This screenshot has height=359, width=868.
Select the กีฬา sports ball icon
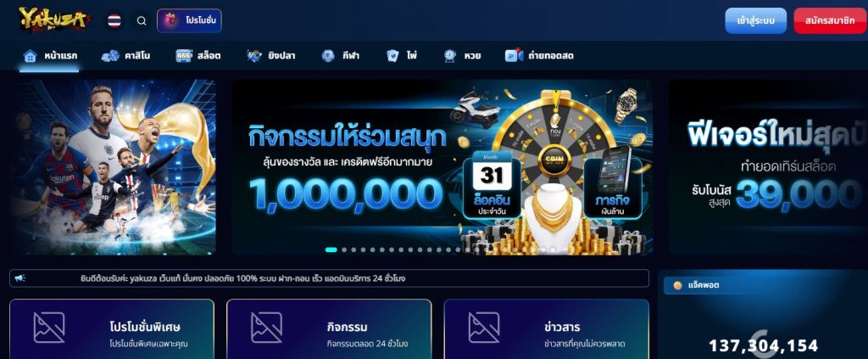point(328,55)
